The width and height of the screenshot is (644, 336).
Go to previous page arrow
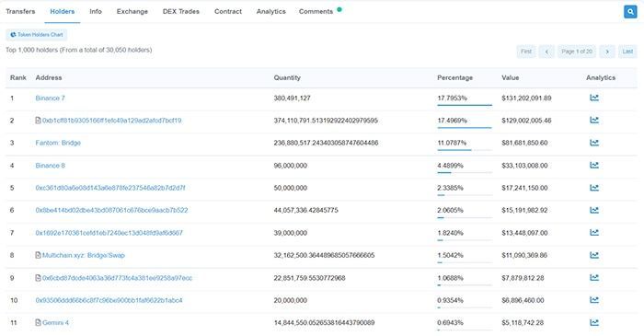[546, 52]
